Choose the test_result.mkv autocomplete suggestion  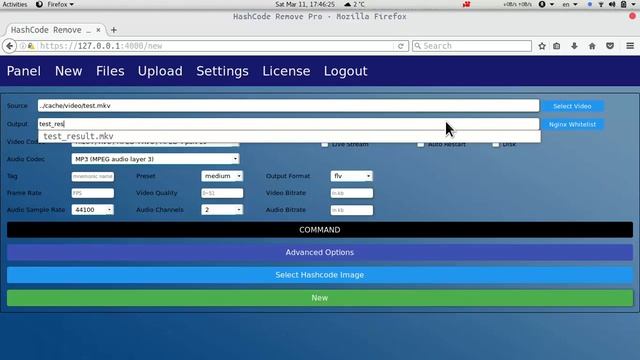coord(289,136)
